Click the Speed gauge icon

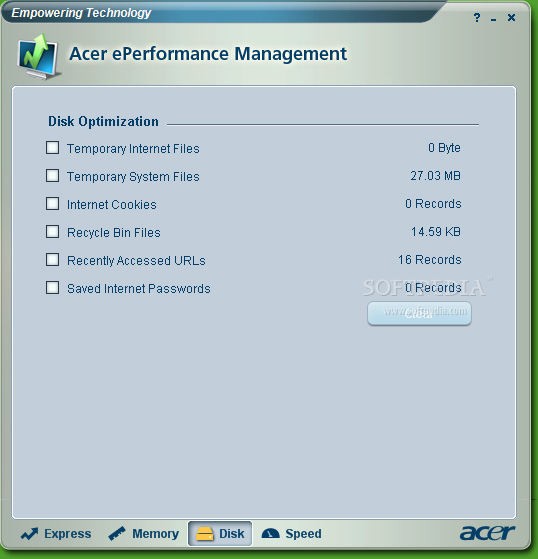(x=271, y=533)
